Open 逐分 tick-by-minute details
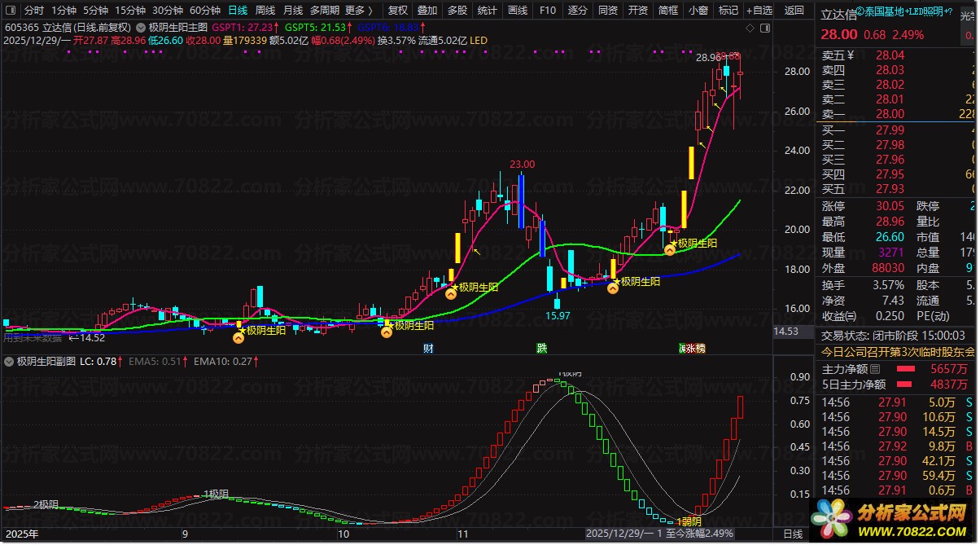The height and width of the screenshot is (545, 980). (578, 11)
